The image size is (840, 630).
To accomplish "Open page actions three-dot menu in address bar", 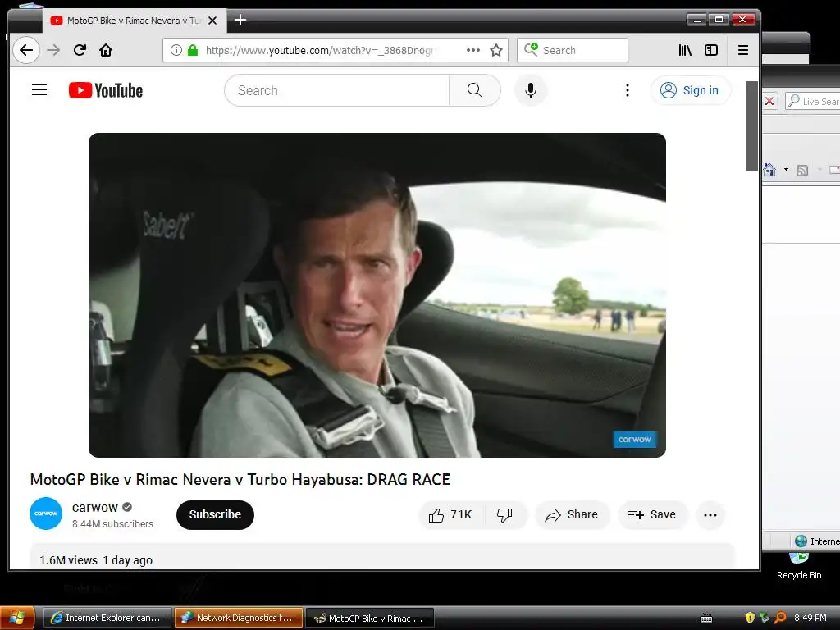I will pos(473,50).
